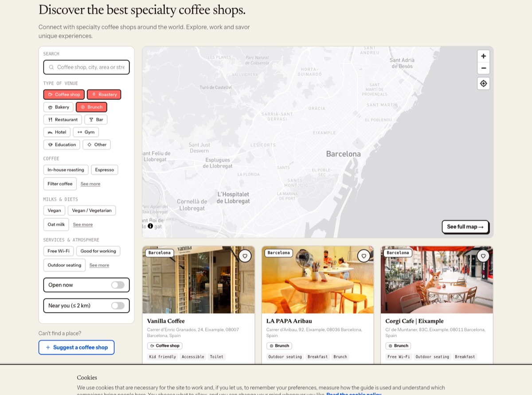
Task: Click the Toilet tag
Action: [217, 357]
